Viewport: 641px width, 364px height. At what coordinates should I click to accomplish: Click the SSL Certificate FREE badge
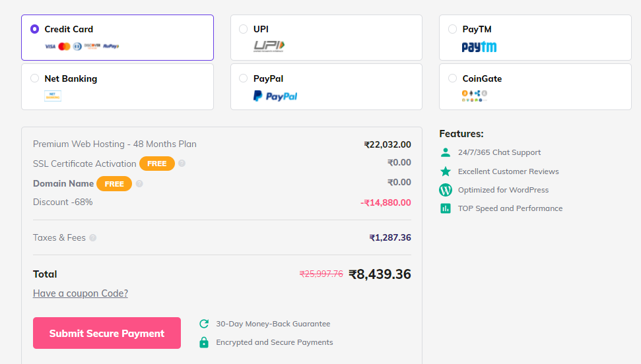click(157, 164)
